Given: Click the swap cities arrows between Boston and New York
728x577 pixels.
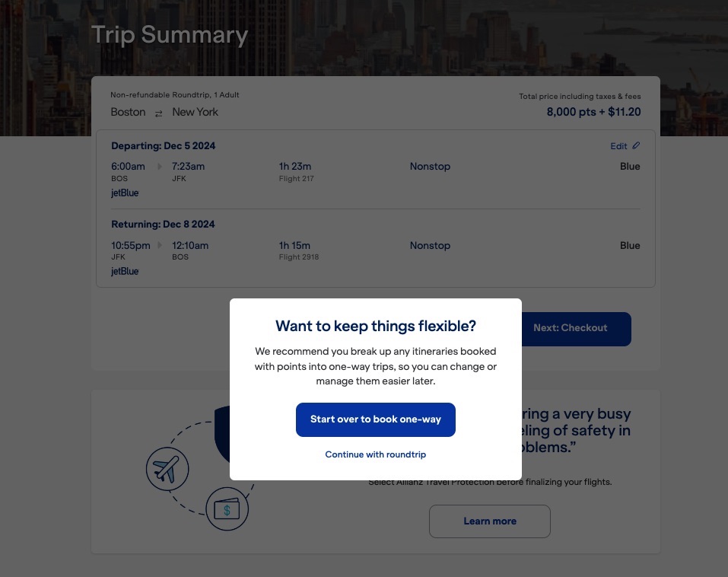Looking at the screenshot, I should (x=158, y=112).
